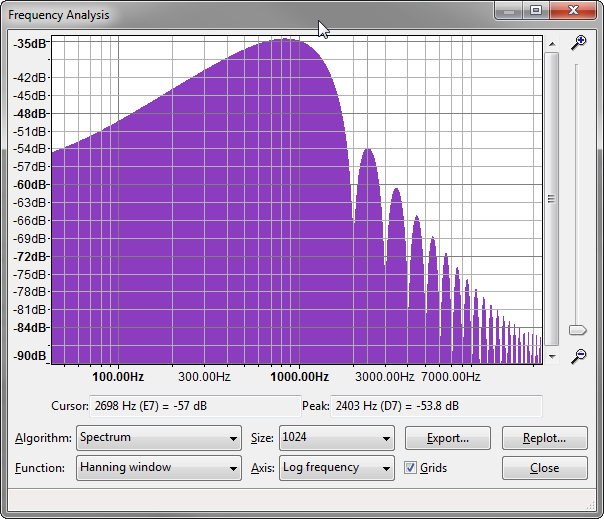The image size is (604, 519).
Task: Click the zoom out magnifier icon
Action: pyautogui.click(x=578, y=356)
